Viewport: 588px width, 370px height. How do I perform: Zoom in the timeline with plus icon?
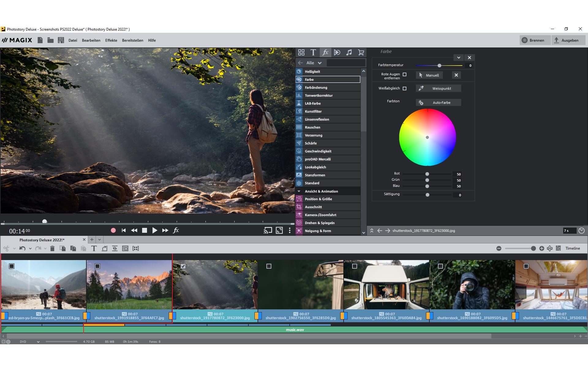click(x=542, y=248)
